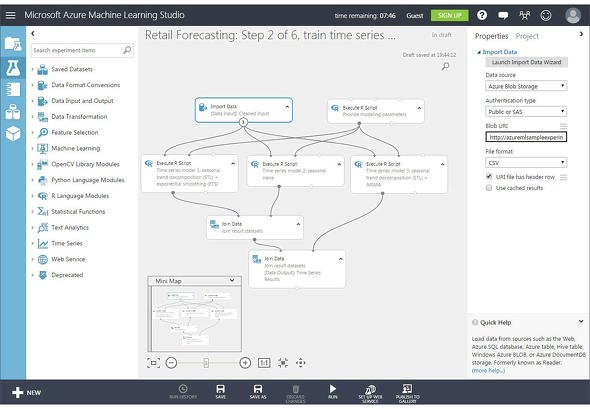
Task: Click the canvas search magnifier icon
Action: [x=446, y=67]
